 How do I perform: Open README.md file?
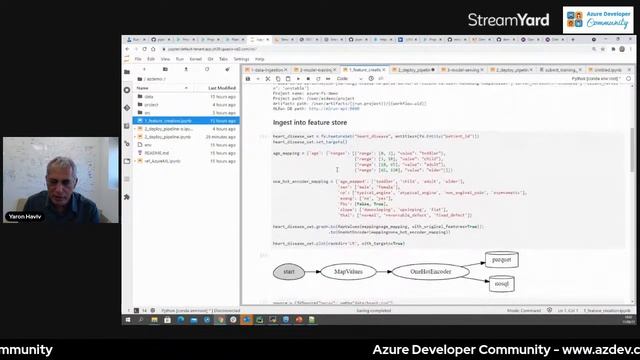[187, 153]
